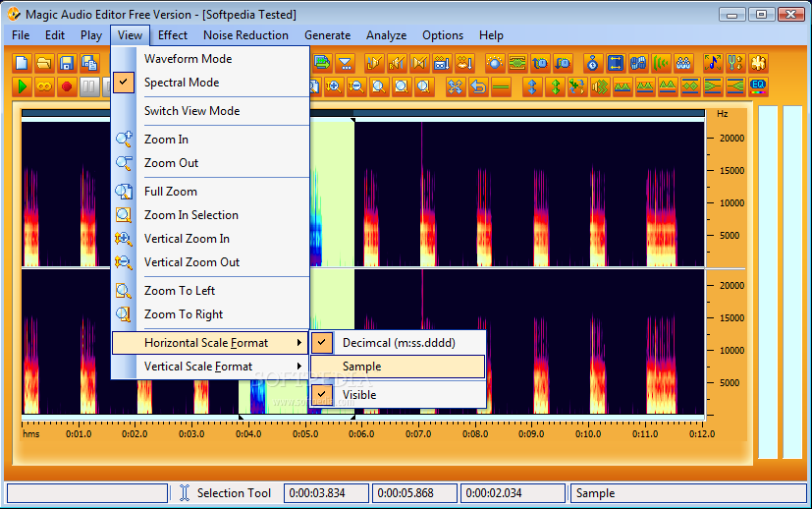
Task: Click the New File toolbar icon
Action: [x=22, y=63]
